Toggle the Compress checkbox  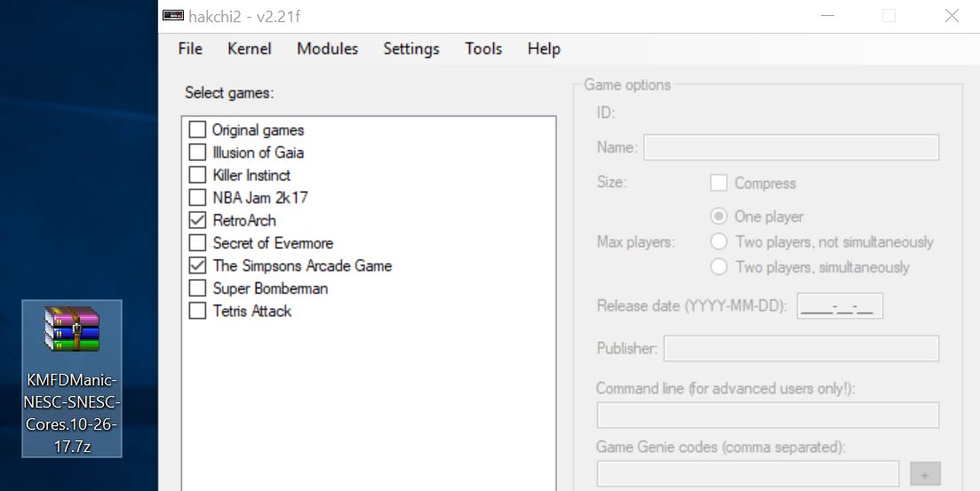tap(719, 183)
